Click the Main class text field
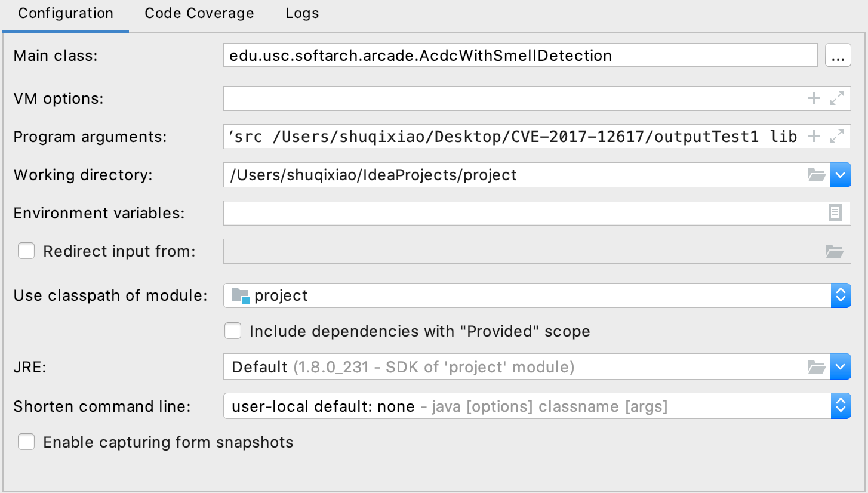Screen dimensions: 868x493 tap(520, 56)
